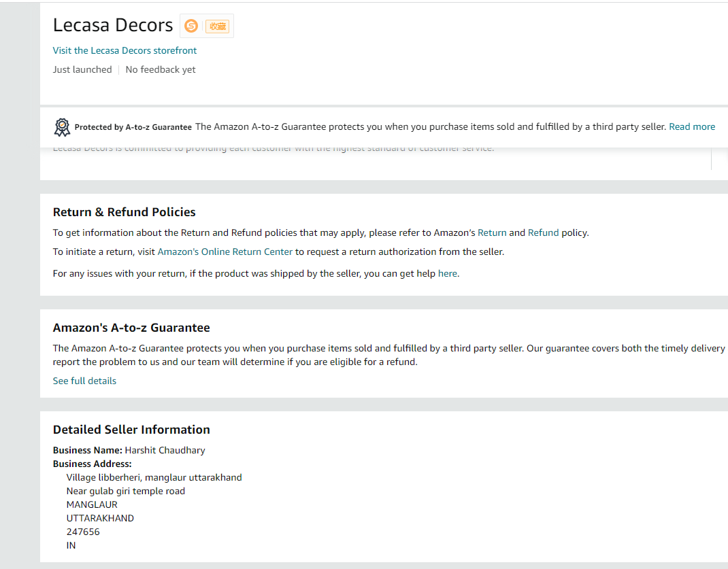Screen dimensions: 728x569
Task: Click the 'Just launched' label
Action: click(82, 69)
